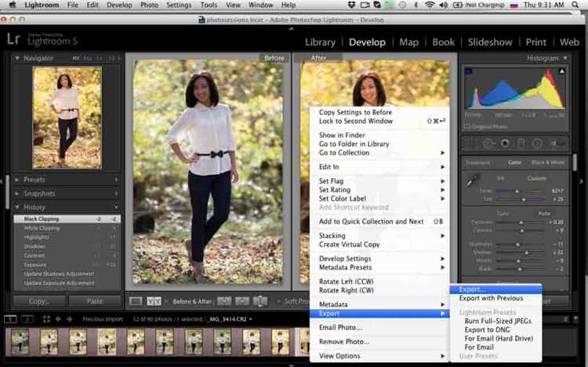The width and height of the screenshot is (588, 367).
Task: Enable the Original Photo checkbox
Action: pyautogui.click(x=467, y=126)
